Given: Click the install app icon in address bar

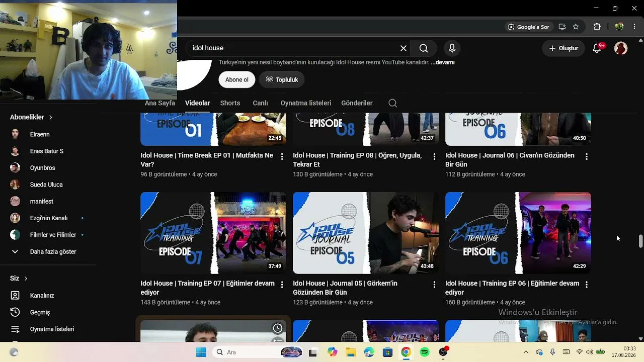Looking at the screenshot, I should [x=562, y=27].
